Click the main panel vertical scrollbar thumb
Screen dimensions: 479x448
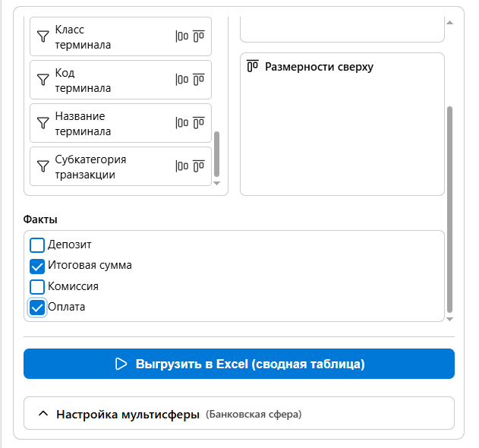click(x=449, y=209)
